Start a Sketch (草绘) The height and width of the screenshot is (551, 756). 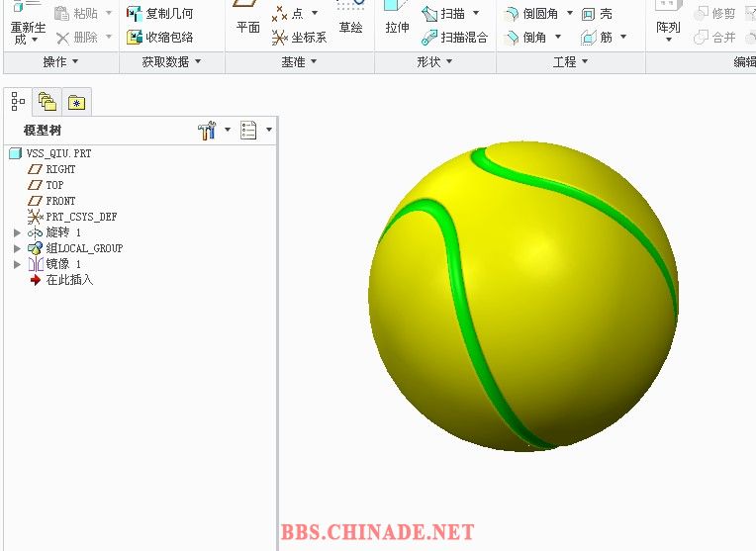pos(350,19)
